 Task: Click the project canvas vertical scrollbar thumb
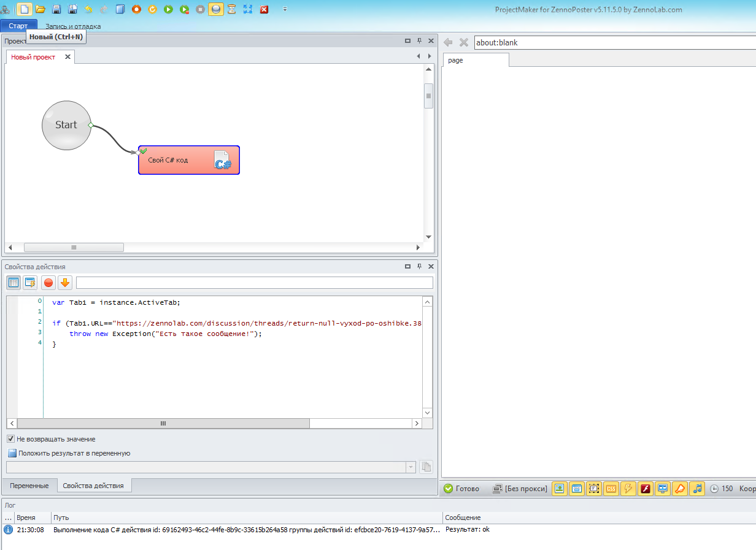click(428, 96)
